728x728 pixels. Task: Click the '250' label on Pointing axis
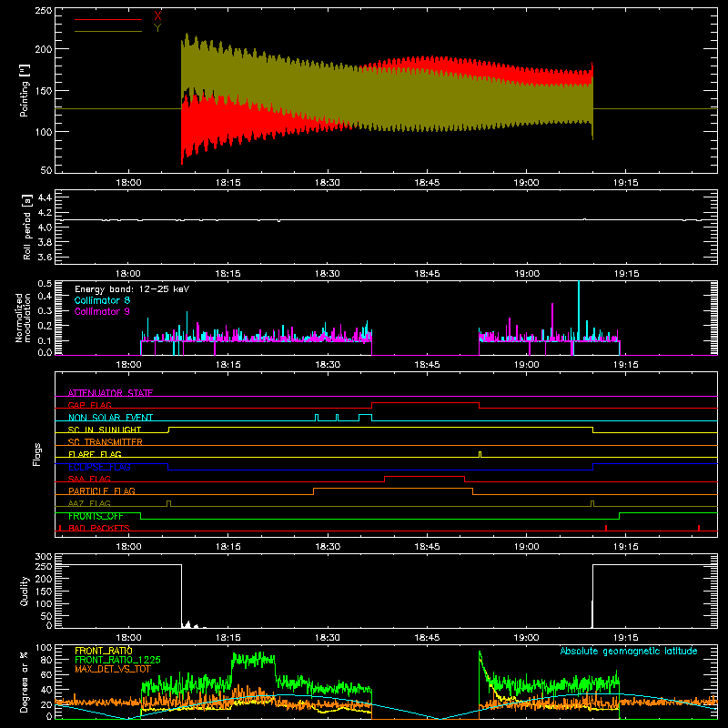pyautogui.click(x=43, y=10)
